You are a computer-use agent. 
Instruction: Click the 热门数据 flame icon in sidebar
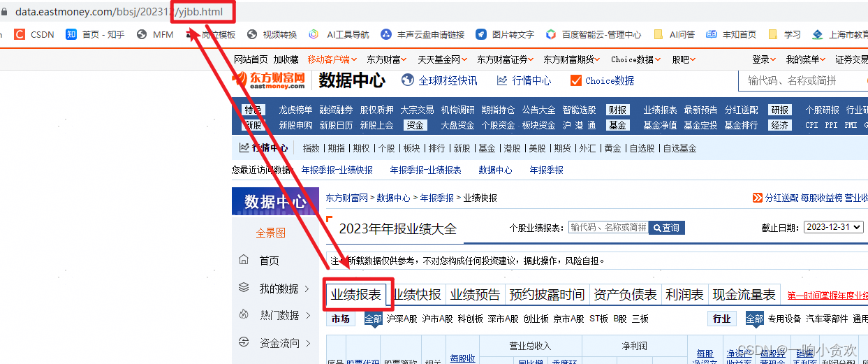(244, 314)
